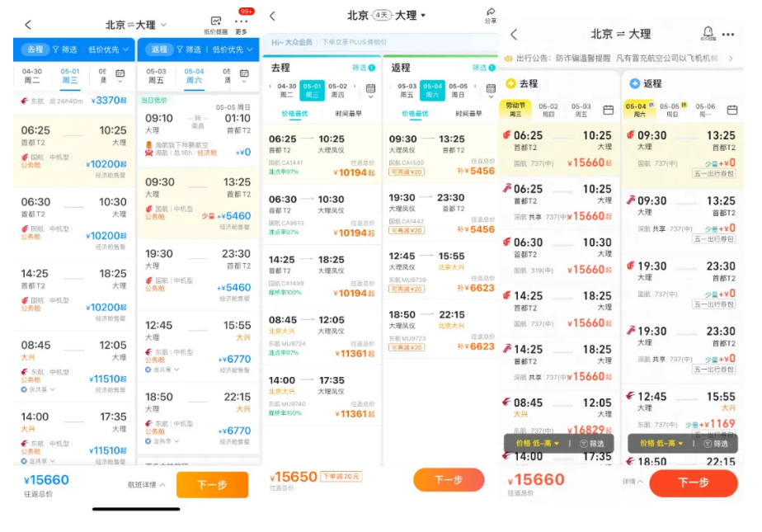Image resolution: width=762 pixels, height=532 pixels.
Task: Open 去程 calendar icon in middle app
Action: (x=370, y=88)
